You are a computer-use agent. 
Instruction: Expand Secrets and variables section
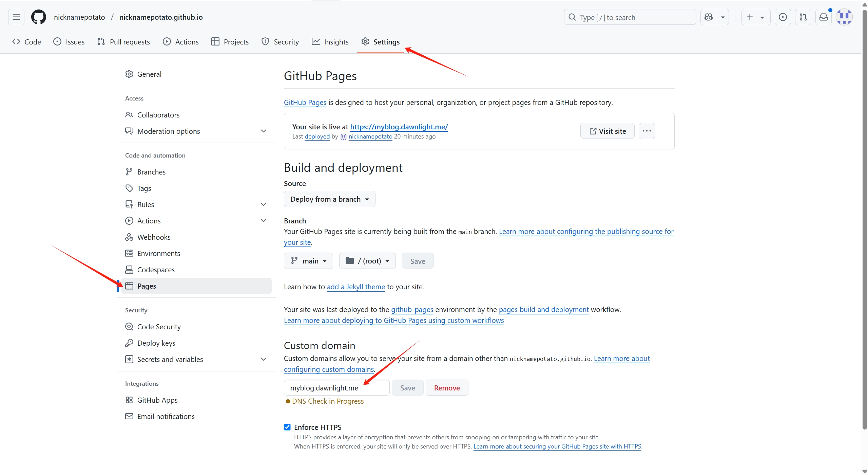pyautogui.click(x=263, y=359)
